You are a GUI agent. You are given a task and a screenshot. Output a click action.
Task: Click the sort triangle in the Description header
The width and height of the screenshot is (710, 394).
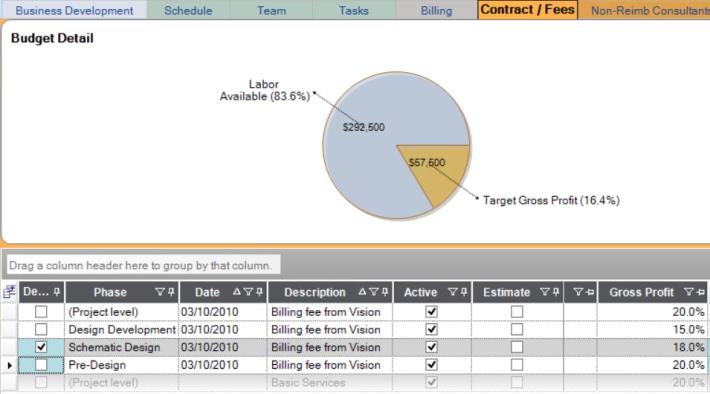click(362, 292)
